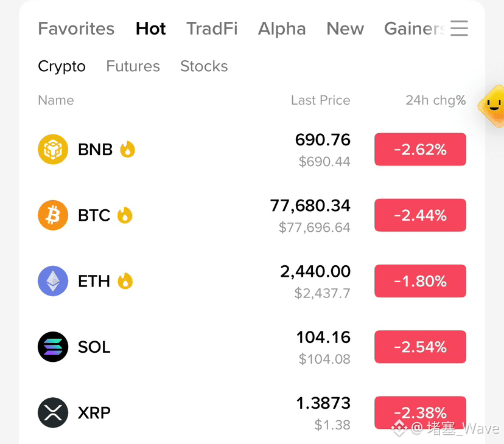Switch to the TradFi tab
Screen dimensions: 504x444
point(212,29)
